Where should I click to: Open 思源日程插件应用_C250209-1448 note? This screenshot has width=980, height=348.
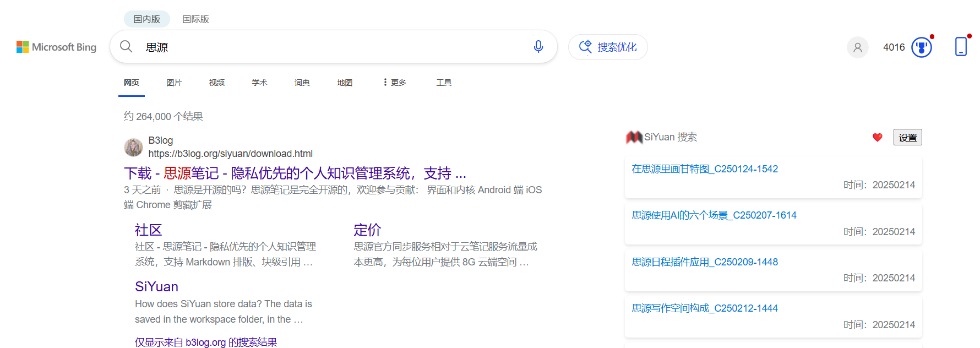(705, 262)
